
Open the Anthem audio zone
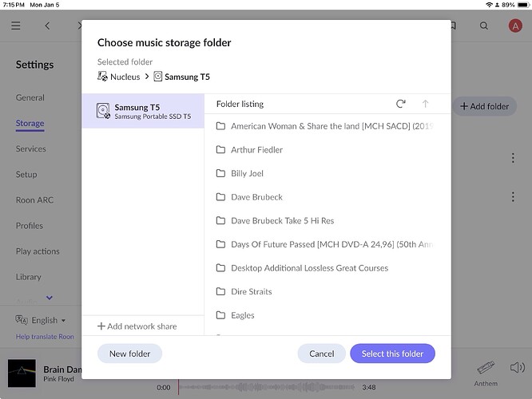pyautogui.click(x=485, y=373)
